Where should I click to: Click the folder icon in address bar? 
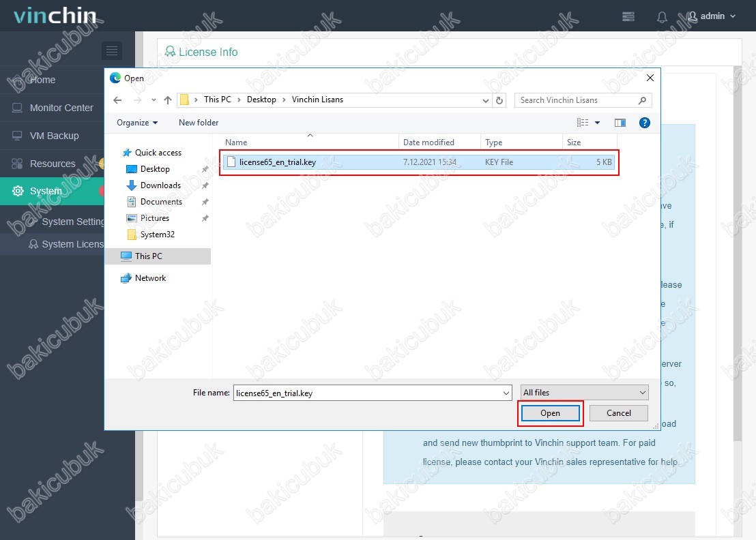click(184, 100)
